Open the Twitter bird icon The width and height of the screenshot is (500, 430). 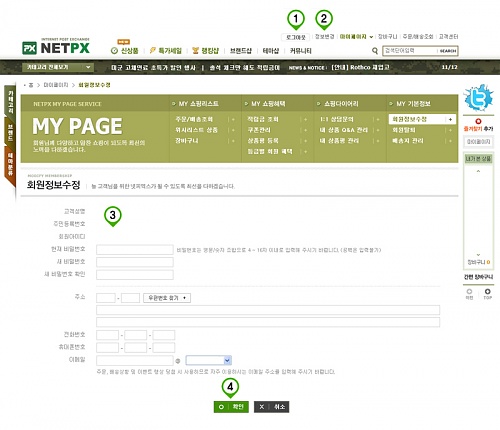pyautogui.click(x=478, y=98)
